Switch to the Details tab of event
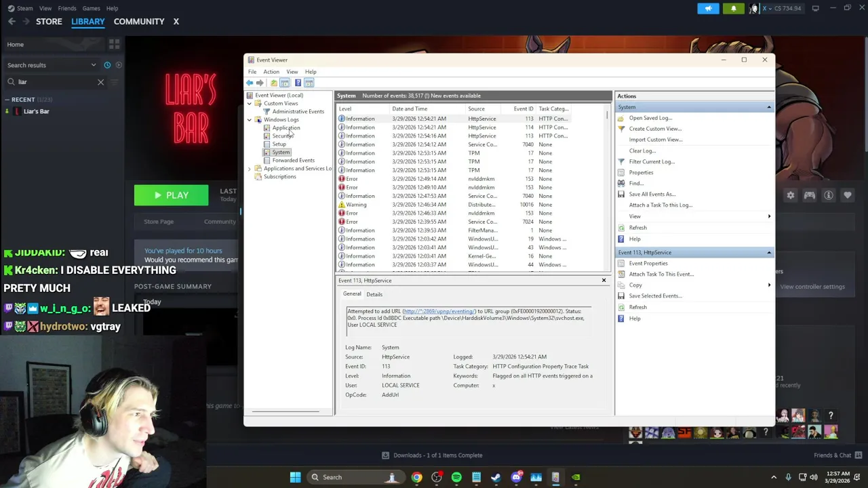Image resolution: width=868 pixels, height=488 pixels. (x=374, y=294)
